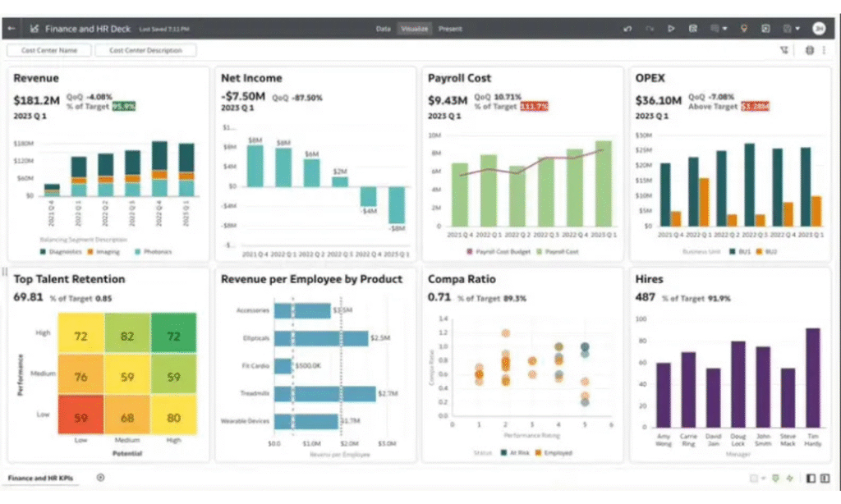Expand the save options dropdown arrow
Image resolution: width=841 pixels, height=504 pixels.
797,29
